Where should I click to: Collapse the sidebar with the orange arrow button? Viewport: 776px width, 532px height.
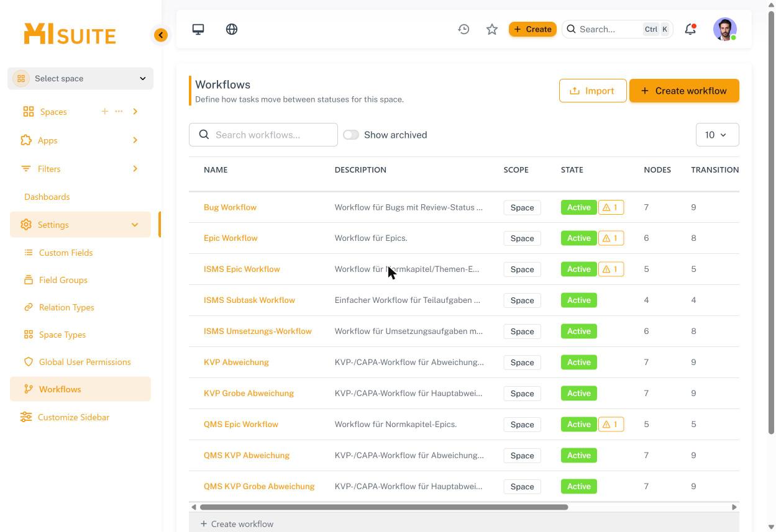[x=161, y=35]
